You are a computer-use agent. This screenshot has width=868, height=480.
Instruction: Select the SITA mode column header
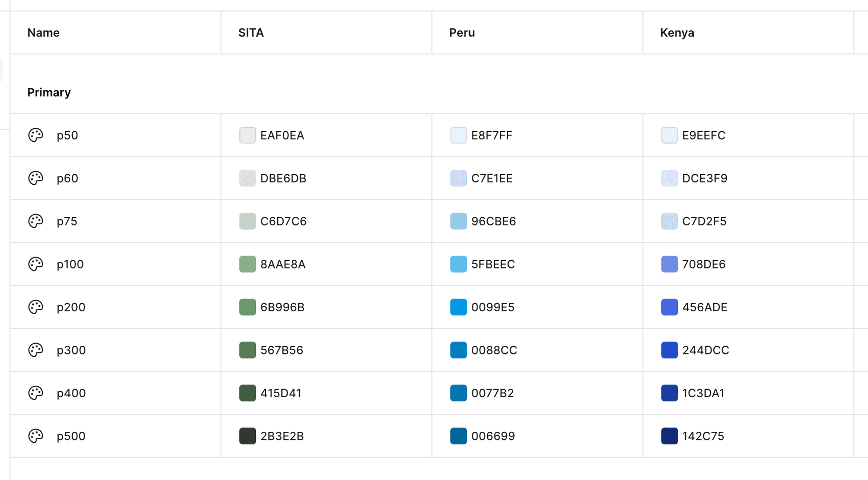[x=251, y=33]
